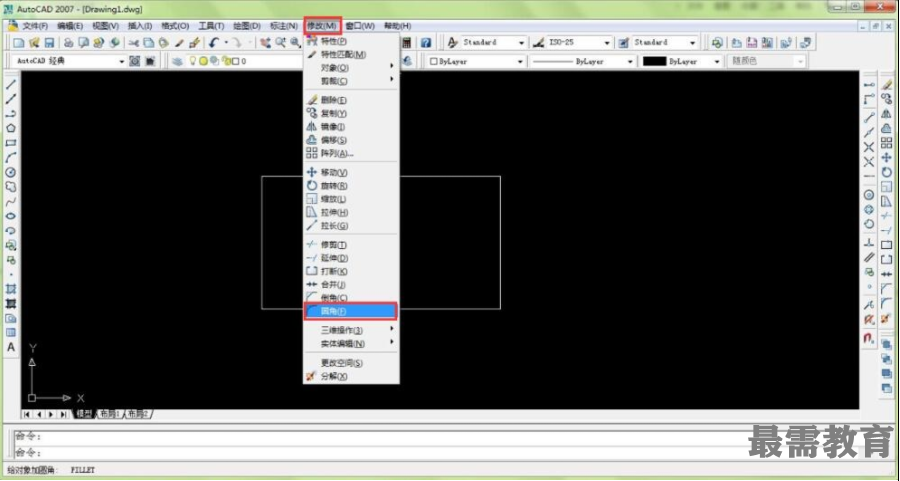Switch to the 布局1 layout tab
Viewport: 900px width, 481px height.
click(x=111, y=414)
